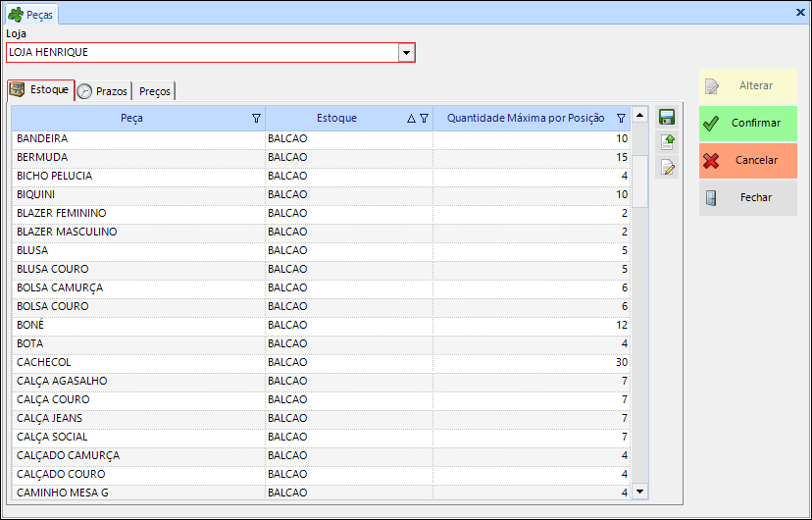Close the Peças panel with X
Screen dimensions: 812x520
pos(800,13)
